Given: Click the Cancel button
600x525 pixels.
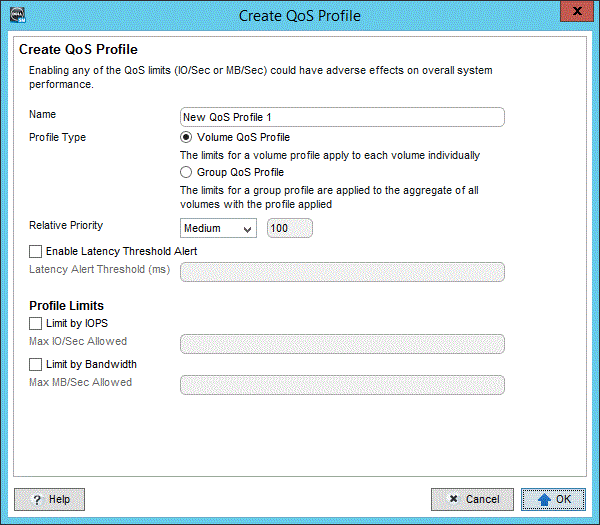Looking at the screenshot, I should [472, 499].
